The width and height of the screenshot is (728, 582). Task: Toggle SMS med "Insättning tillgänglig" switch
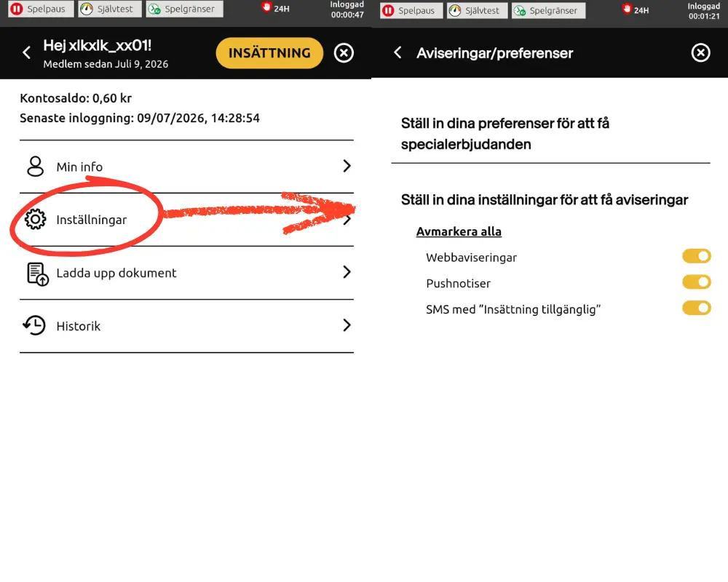click(x=697, y=308)
